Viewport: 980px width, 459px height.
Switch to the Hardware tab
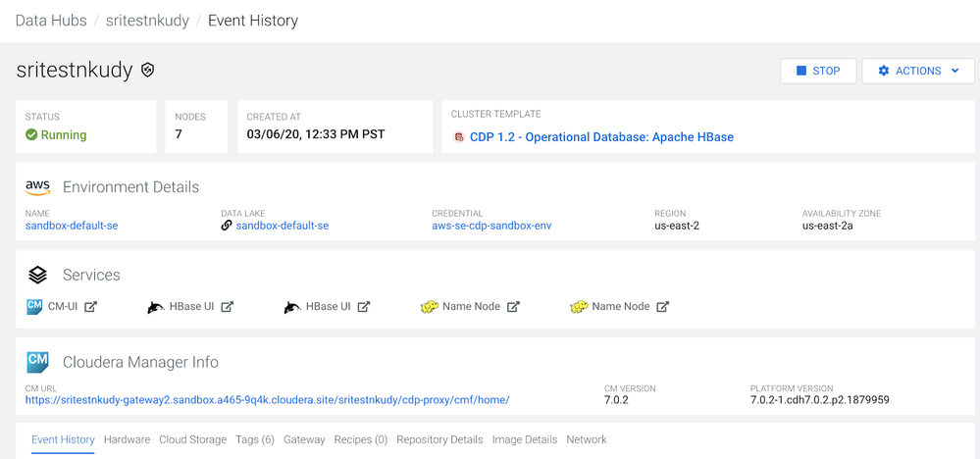[127, 439]
